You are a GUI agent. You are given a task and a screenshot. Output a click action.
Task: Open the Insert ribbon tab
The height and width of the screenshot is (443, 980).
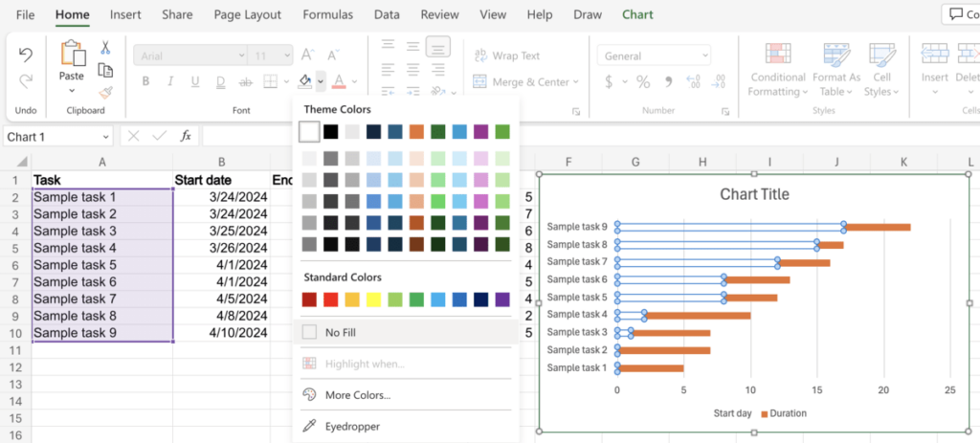tap(125, 14)
